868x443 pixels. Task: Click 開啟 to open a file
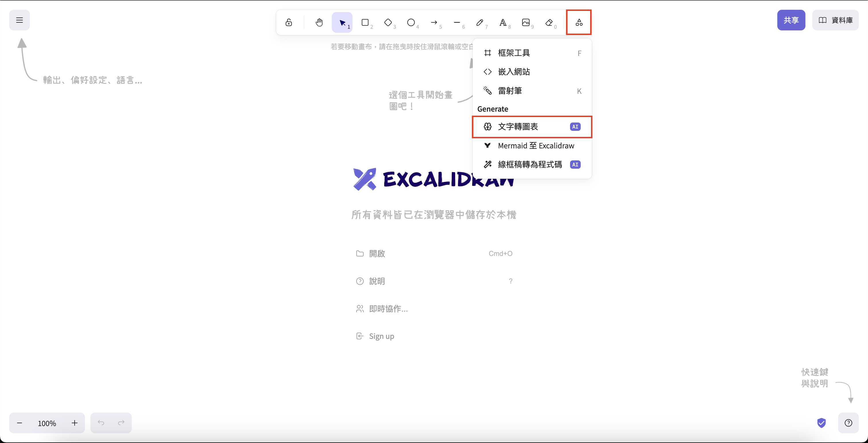[x=434, y=254]
